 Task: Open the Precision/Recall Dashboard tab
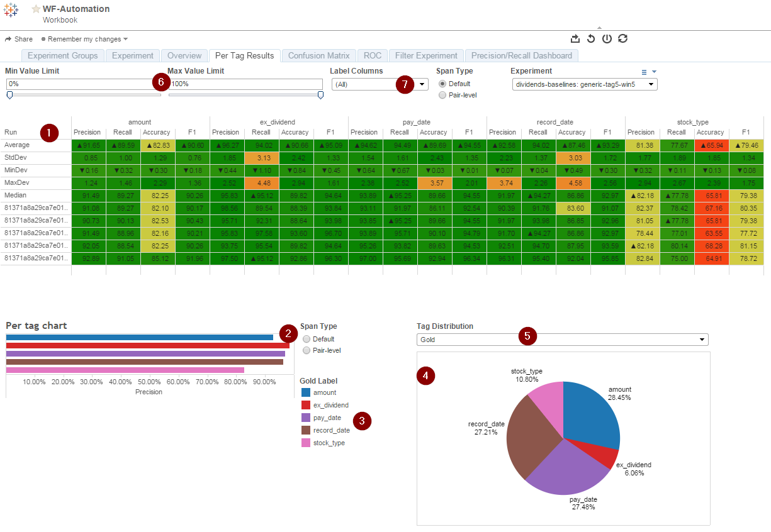(x=522, y=56)
